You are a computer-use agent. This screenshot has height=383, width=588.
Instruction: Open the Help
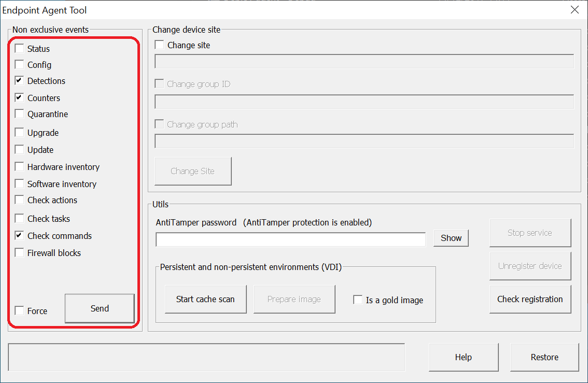pyautogui.click(x=463, y=357)
